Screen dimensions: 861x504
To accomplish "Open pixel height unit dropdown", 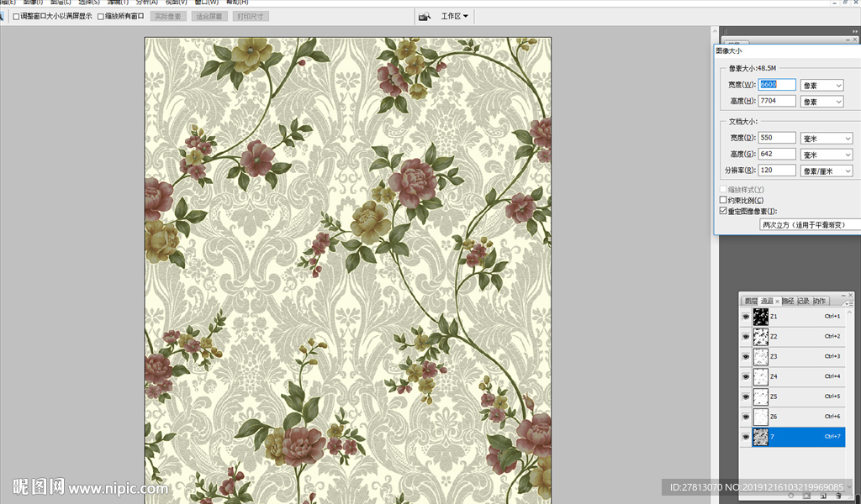I will (821, 102).
